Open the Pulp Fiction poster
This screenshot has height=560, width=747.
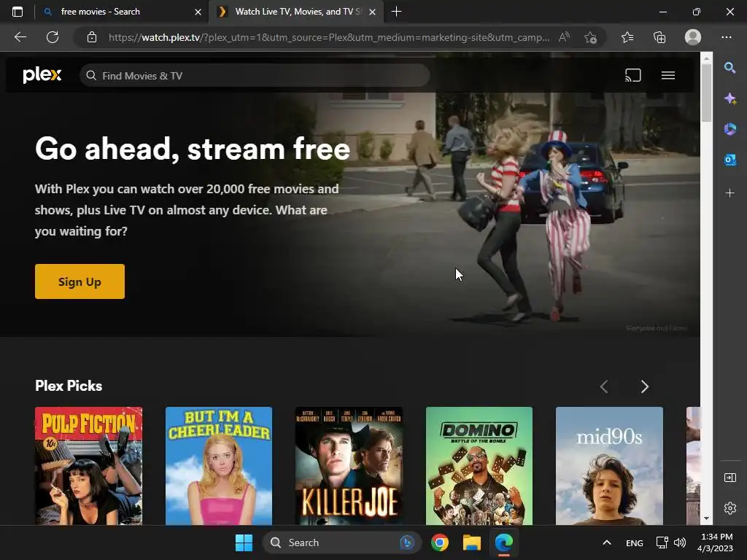pos(88,466)
